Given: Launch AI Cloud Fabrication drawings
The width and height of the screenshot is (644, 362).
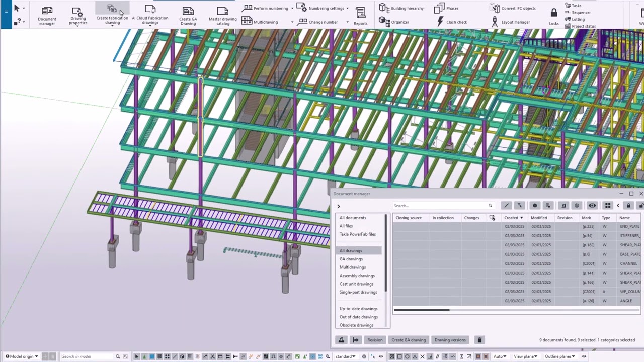Looking at the screenshot, I should click(x=150, y=15).
